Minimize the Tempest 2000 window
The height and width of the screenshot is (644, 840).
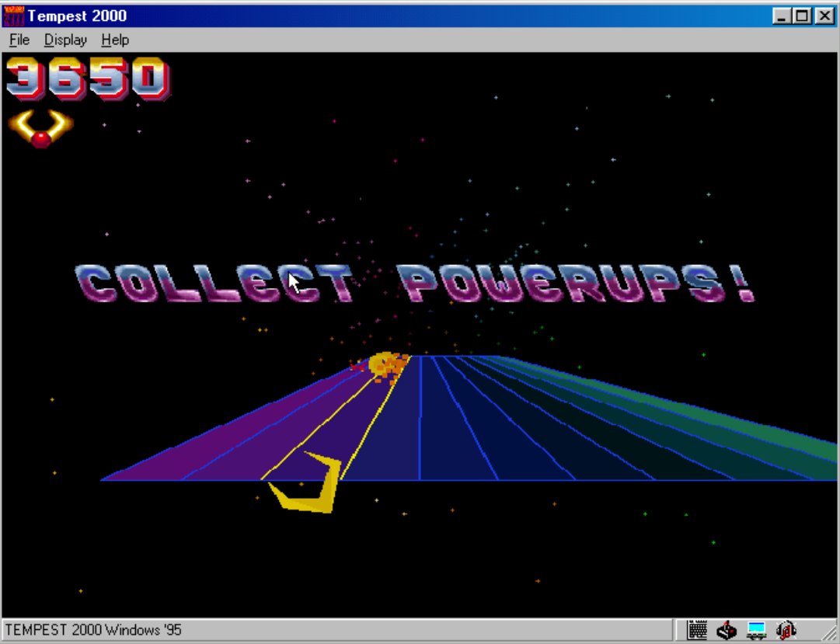(782, 16)
